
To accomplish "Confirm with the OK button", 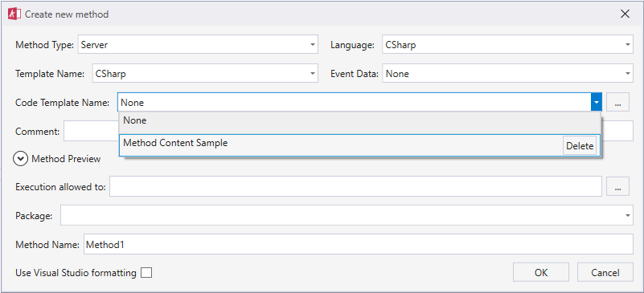I will (x=541, y=272).
